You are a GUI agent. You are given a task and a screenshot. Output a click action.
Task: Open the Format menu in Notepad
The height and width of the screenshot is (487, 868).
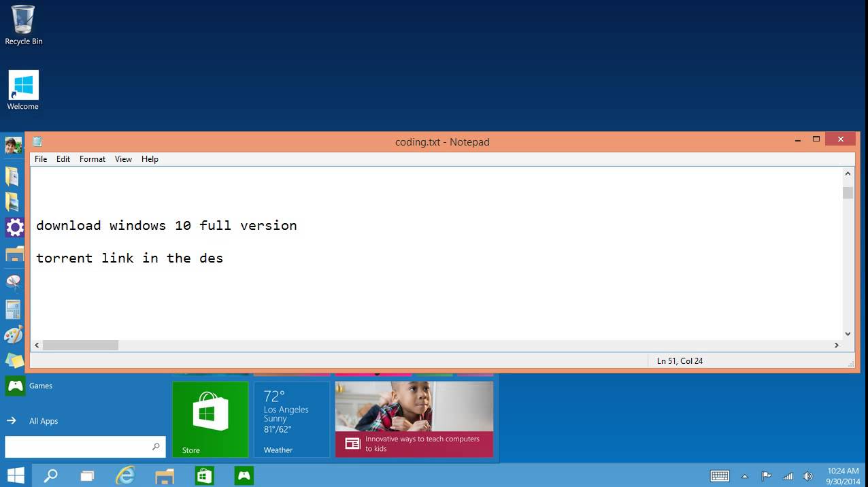point(93,159)
